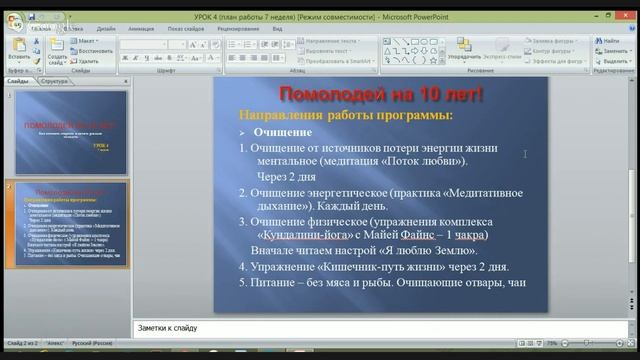Open the font name combo box

(144, 44)
